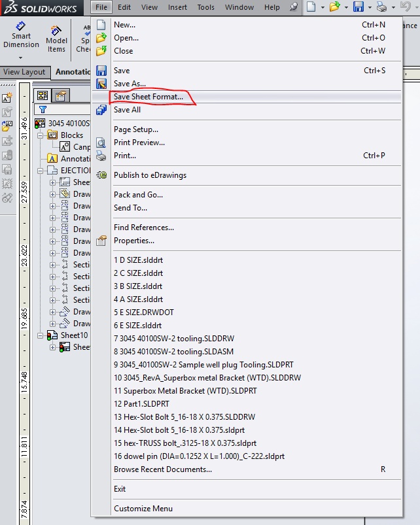Open the Open-file dropdown arrow
The width and height of the screenshot is (420, 525).
[x=346, y=7]
